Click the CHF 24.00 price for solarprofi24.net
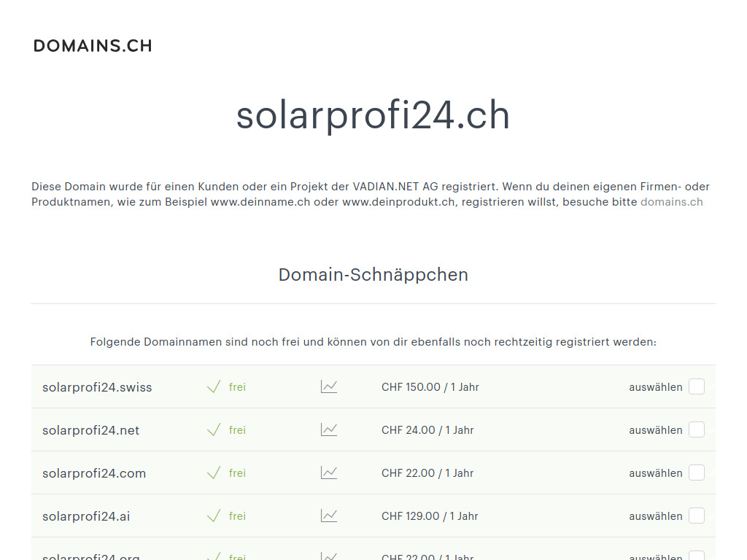747x560 pixels. 427,429
